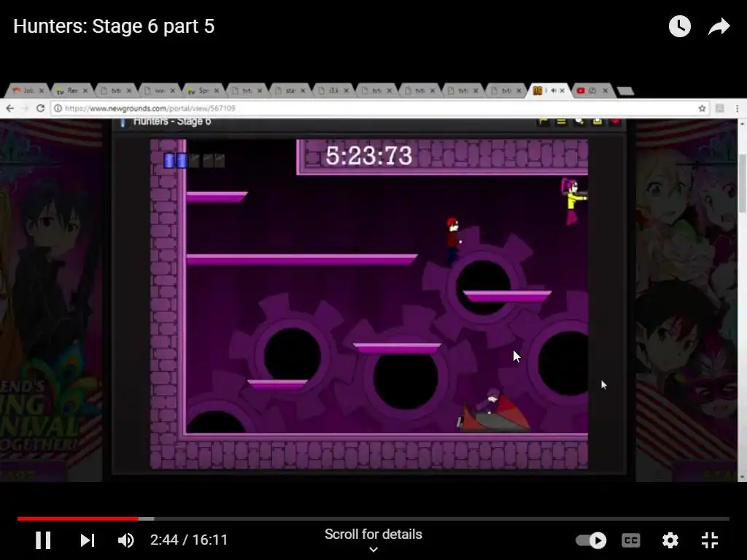This screenshot has height=560, width=747.
Task: Click the right anime characters ad banner
Action: [x=686, y=300]
